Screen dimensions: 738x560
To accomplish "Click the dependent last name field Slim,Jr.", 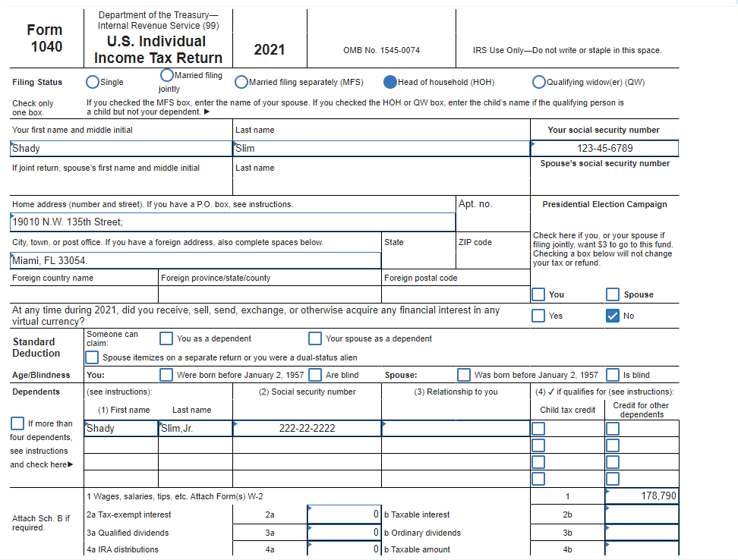I will [195, 428].
